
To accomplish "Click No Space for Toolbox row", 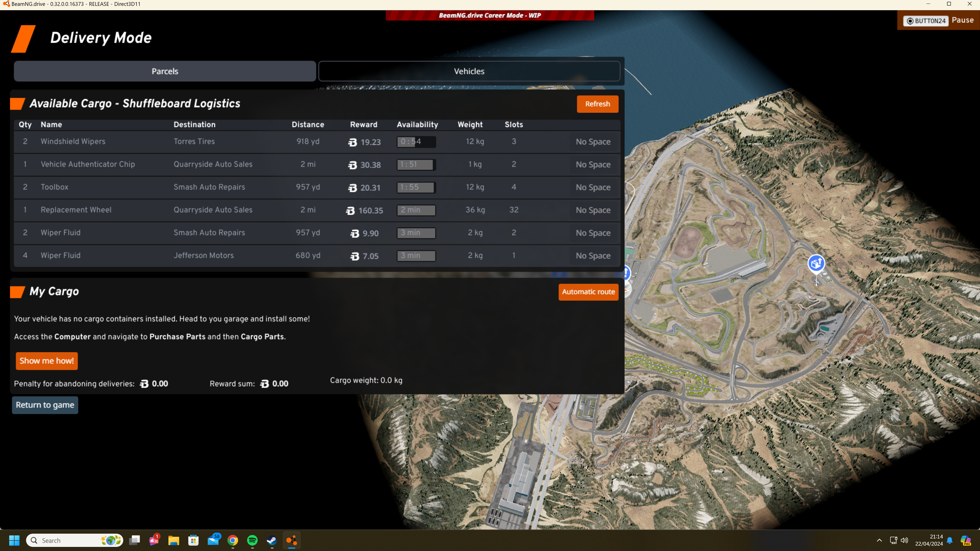I will (593, 187).
